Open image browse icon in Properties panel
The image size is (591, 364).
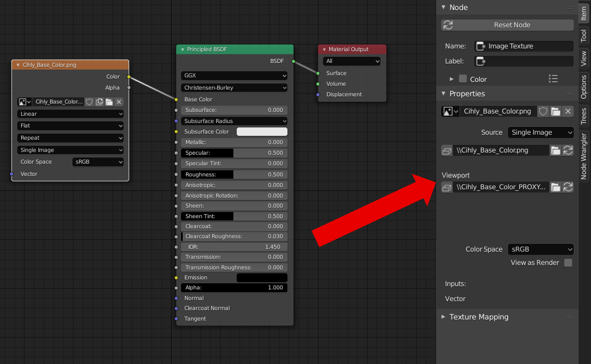(x=450, y=111)
